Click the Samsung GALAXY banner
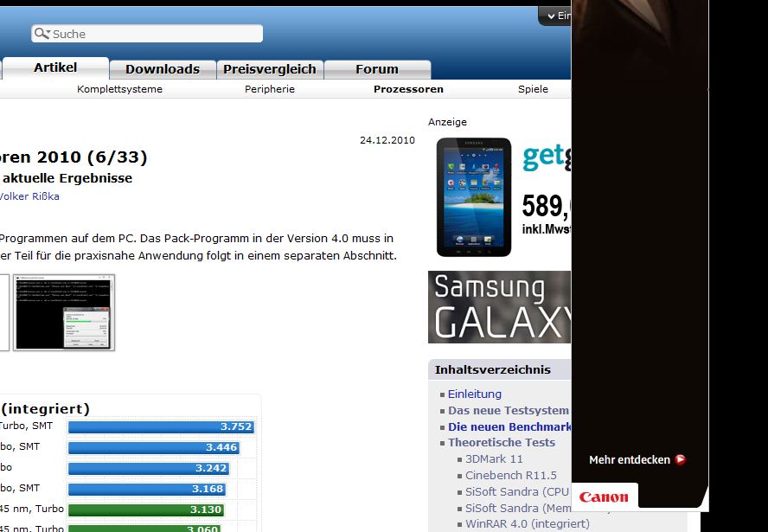Viewport: 768px width, 532px height. pyautogui.click(x=500, y=307)
